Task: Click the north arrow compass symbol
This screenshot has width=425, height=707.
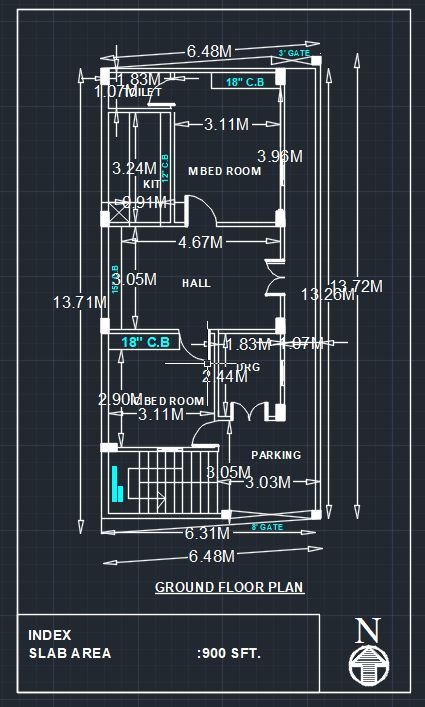Action: point(369,665)
